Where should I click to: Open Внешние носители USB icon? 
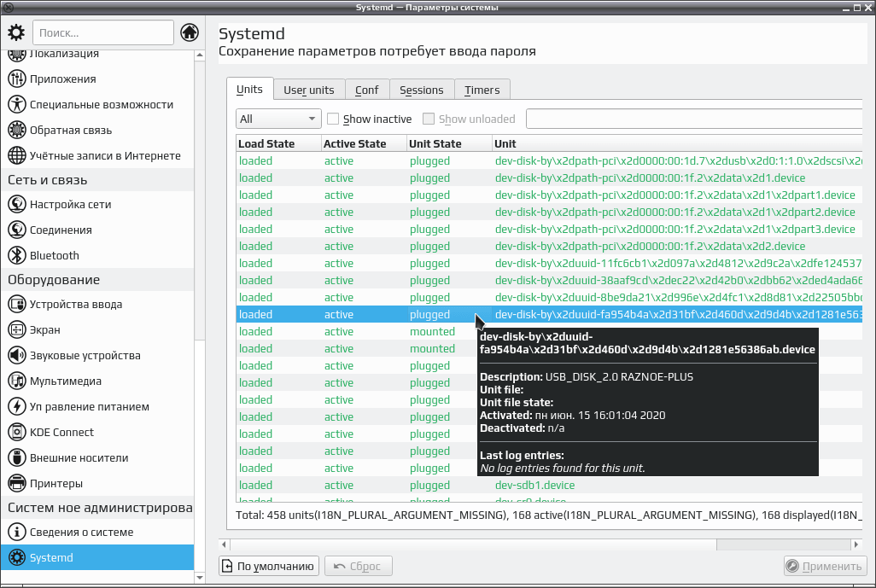point(17,458)
